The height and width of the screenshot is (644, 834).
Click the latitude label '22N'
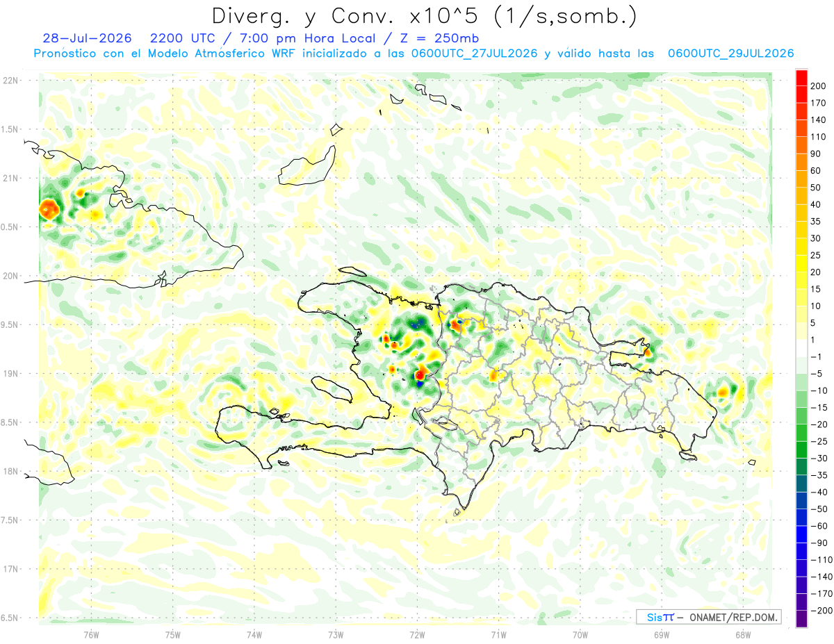(10, 81)
